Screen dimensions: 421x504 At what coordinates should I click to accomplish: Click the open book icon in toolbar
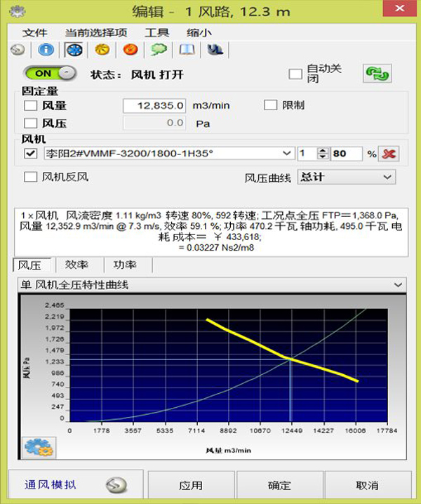[x=187, y=50]
